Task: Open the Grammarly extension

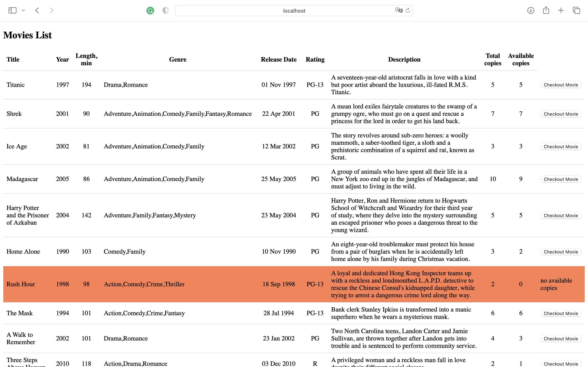Action: pos(150,10)
